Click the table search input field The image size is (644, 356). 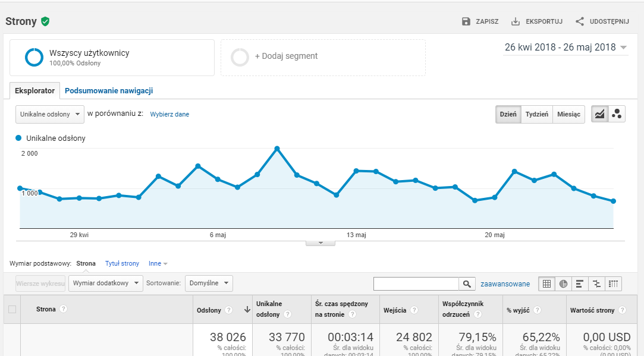pos(416,283)
